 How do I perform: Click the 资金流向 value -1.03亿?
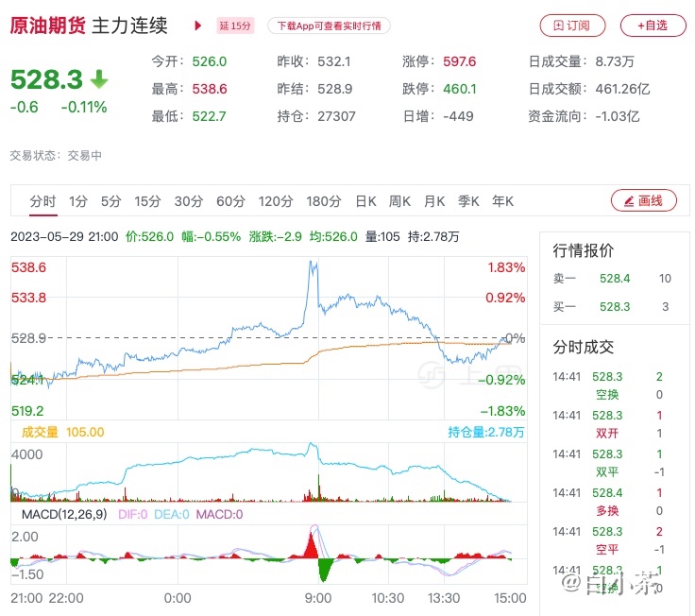tap(618, 116)
